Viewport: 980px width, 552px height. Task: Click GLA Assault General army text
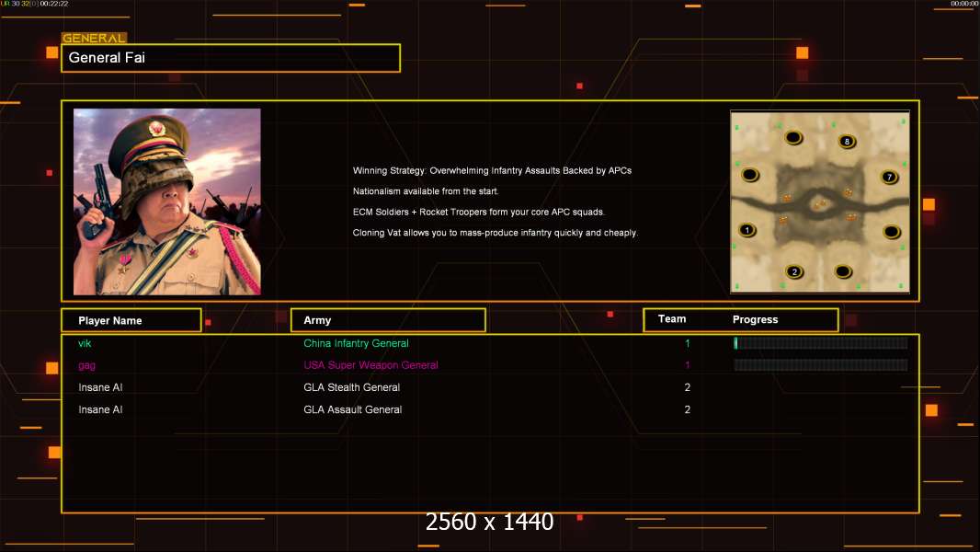pos(352,409)
